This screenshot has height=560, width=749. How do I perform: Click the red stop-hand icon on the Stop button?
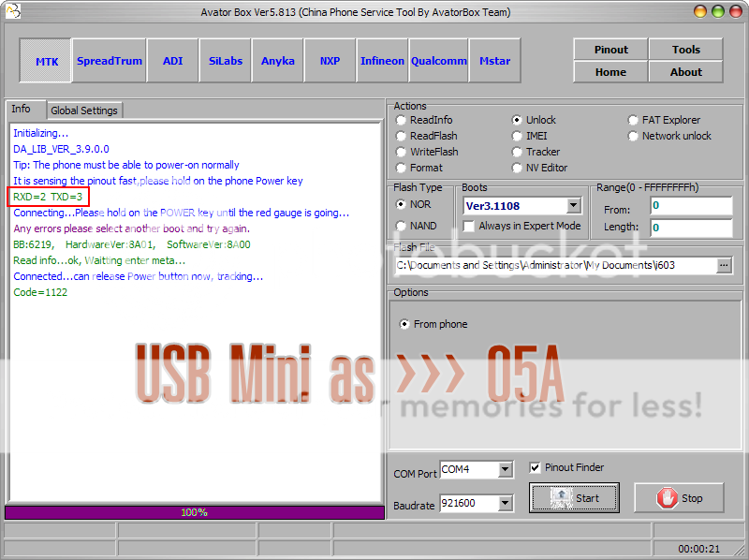pos(667,498)
